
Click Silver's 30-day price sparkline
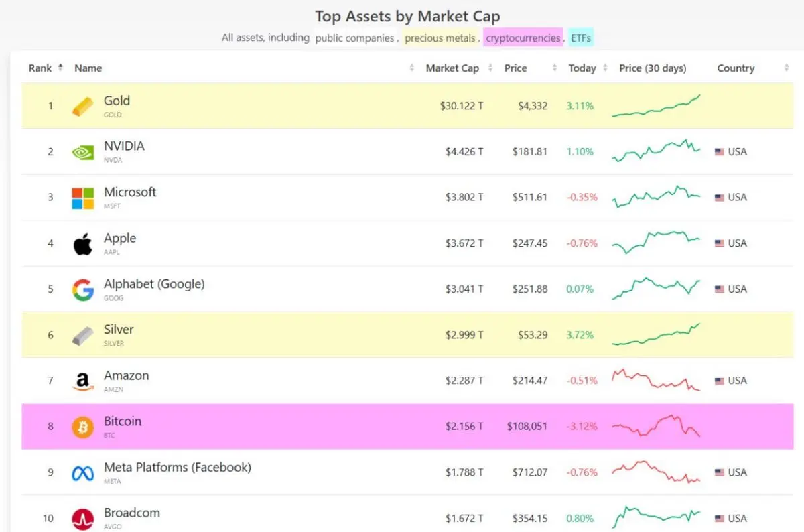click(656, 334)
